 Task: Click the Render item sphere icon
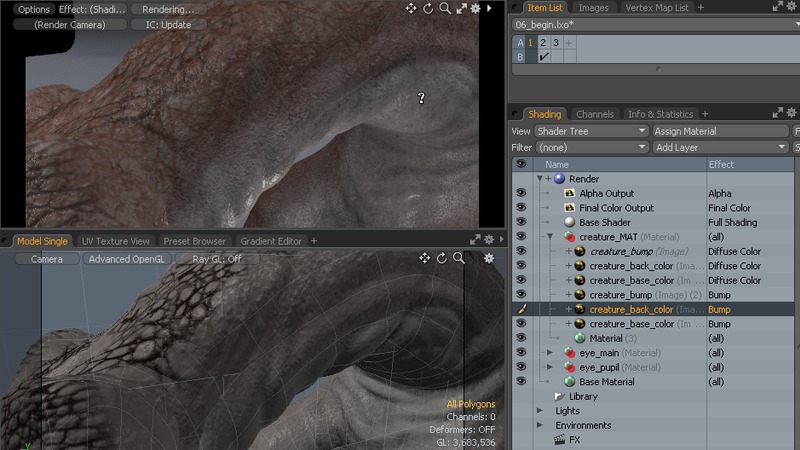tap(559, 179)
